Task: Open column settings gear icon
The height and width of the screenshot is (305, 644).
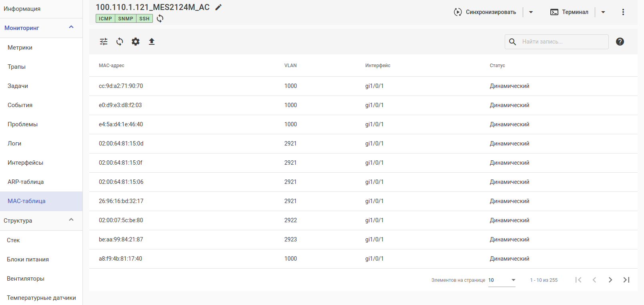Action: click(x=136, y=42)
